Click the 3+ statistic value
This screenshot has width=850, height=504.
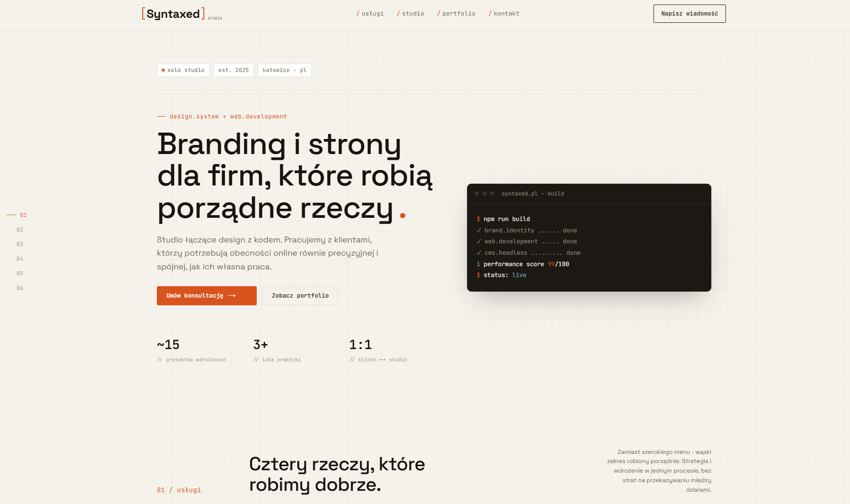coord(260,345)
